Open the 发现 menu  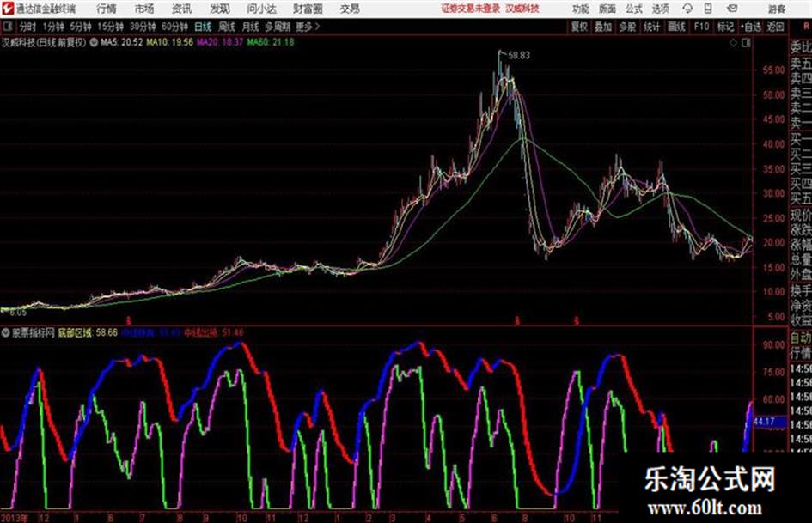(220, 9)
